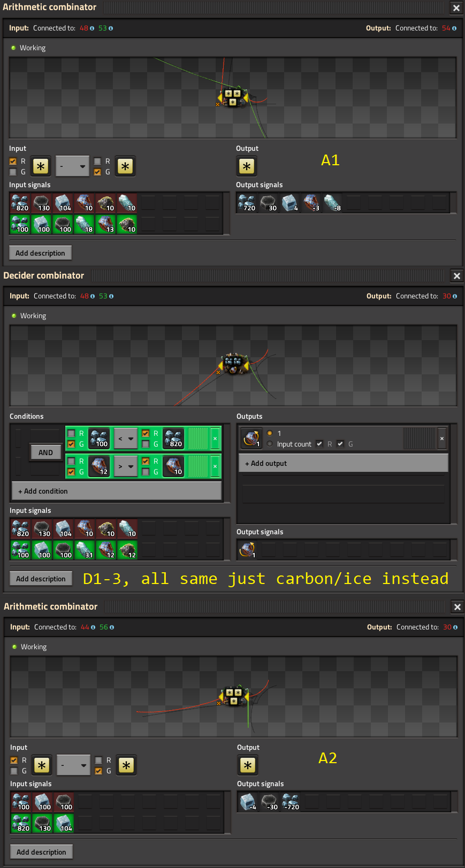Image resolution: width=465 pixels, height=868 pixels.
Task: Remove the second decider condition with its X
Action: [215, 466]
